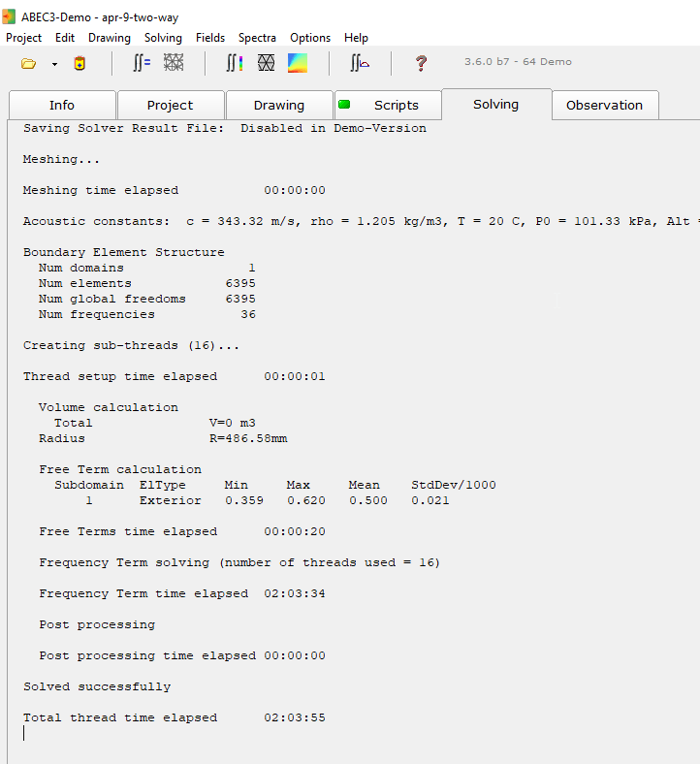This screenshot has height=764, width=700.
Task: Open the Help menu
Action: tap(356, 38)
